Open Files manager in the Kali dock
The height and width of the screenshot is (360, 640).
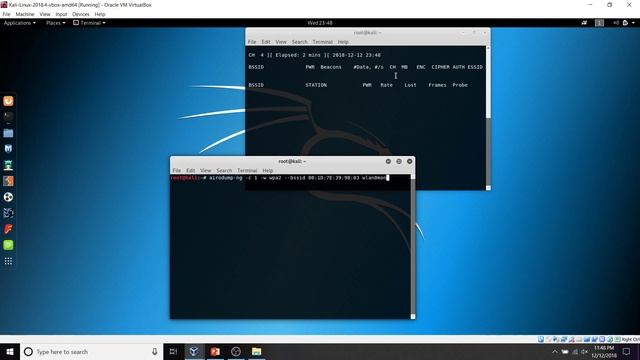(8, 133)
